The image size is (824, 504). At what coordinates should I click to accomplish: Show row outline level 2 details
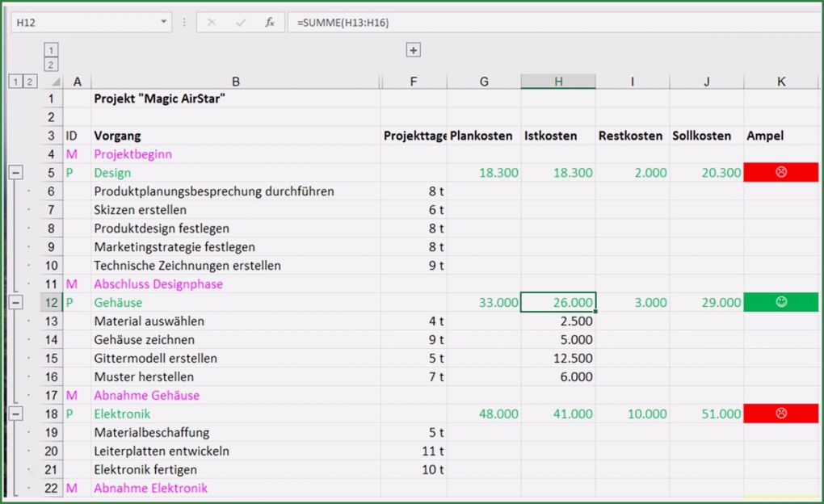[30, 82]
